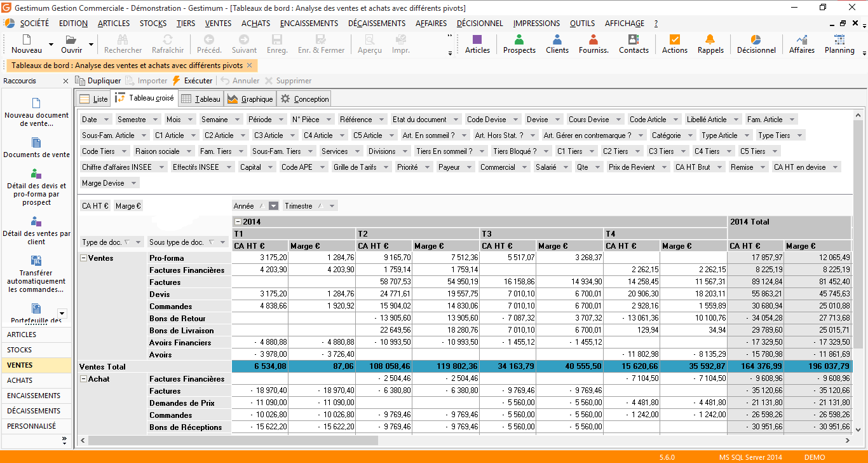Screen dimensions: 868x463
Task: Click the Marge € data field
Action: [x=128, y=206]
